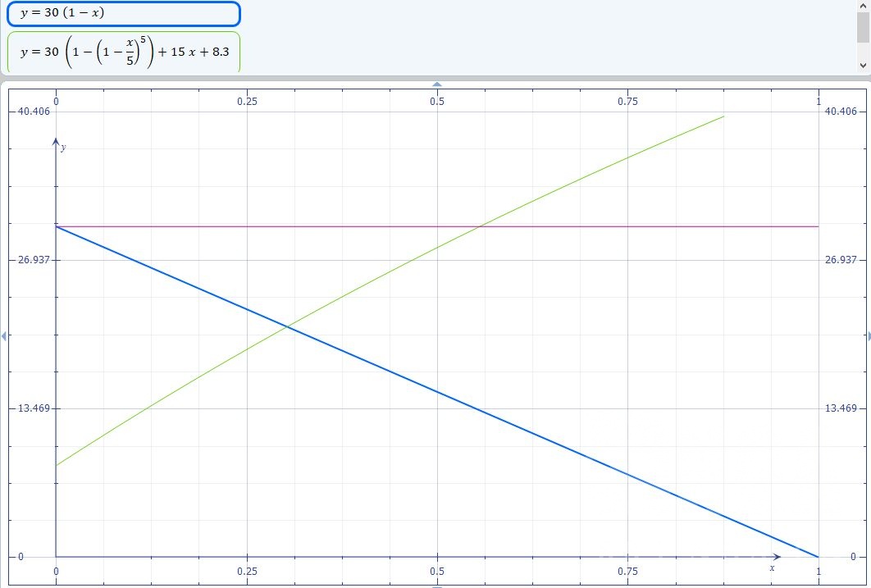Click the equation list scrollbar down arrow

point(863,65)
